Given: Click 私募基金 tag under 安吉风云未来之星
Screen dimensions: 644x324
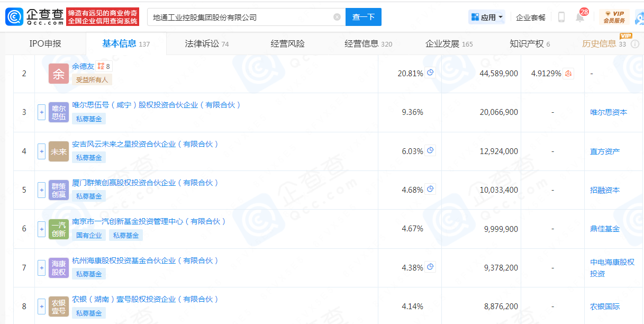Looking at the screenshot, I should [x=89, y=157].
